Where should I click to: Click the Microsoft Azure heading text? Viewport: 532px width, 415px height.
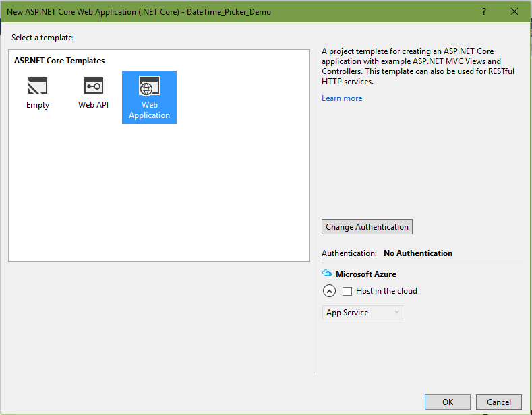tap(366, 274)
